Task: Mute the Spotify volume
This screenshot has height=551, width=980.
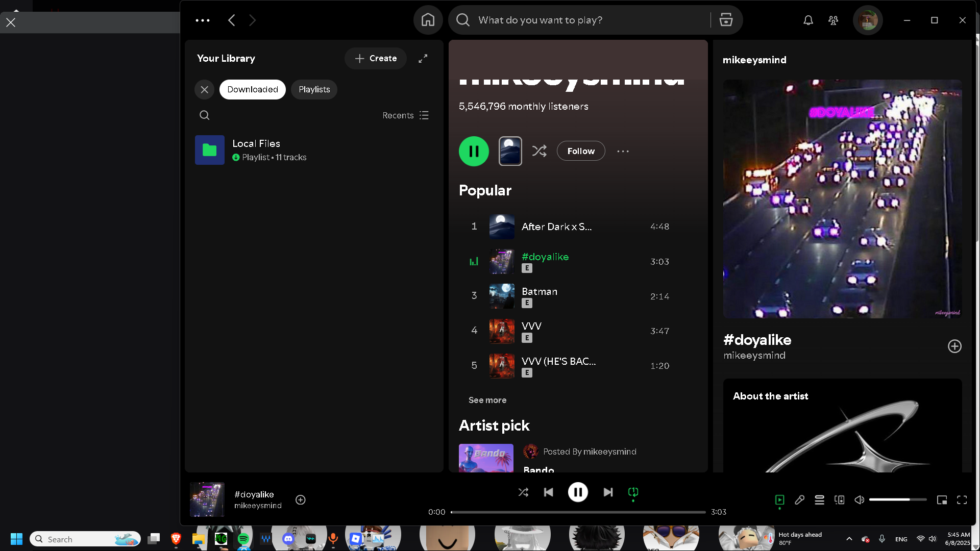Action: 860,500
